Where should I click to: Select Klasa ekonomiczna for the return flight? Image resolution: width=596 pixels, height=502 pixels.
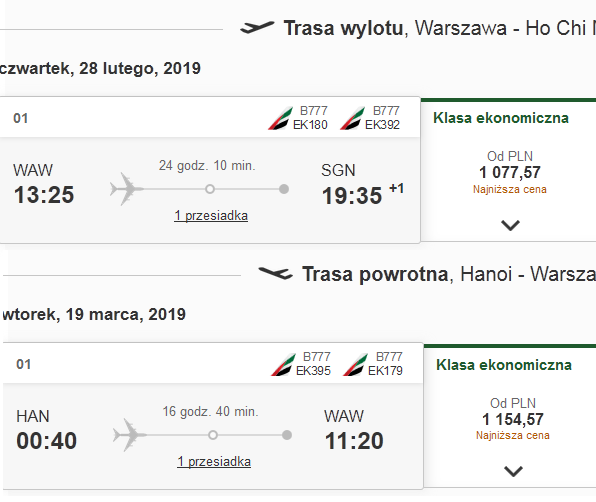click(504, 365)
